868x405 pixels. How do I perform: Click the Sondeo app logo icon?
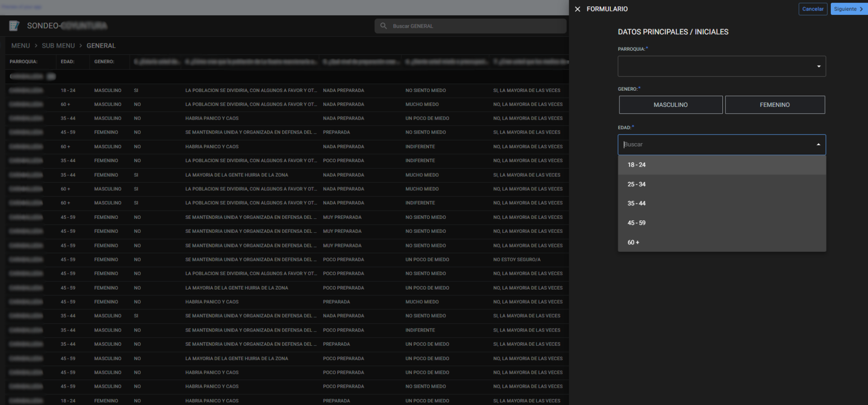coord(15,26)
